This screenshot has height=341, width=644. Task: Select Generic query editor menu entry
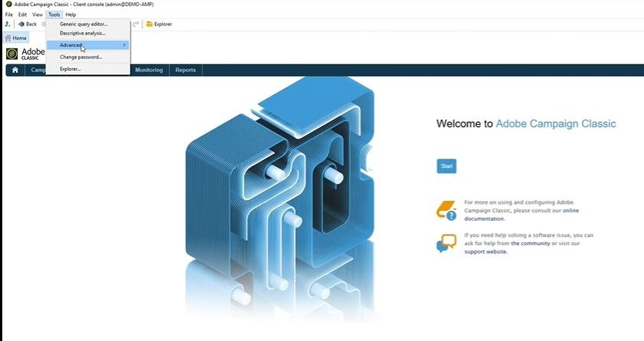click(x=83, y=25)
